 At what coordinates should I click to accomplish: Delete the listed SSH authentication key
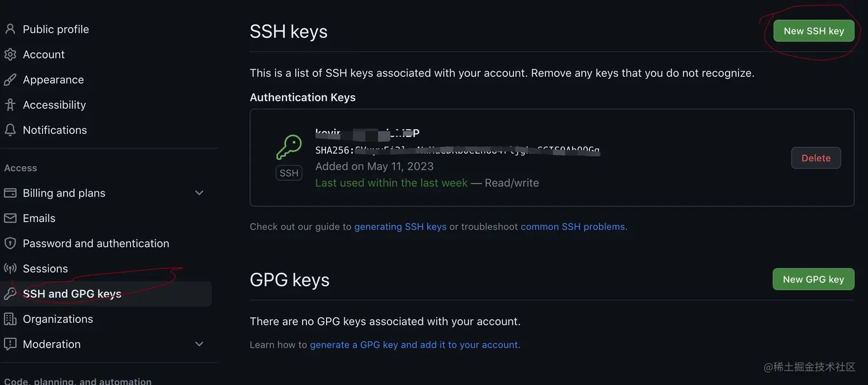tap(816, 158)
